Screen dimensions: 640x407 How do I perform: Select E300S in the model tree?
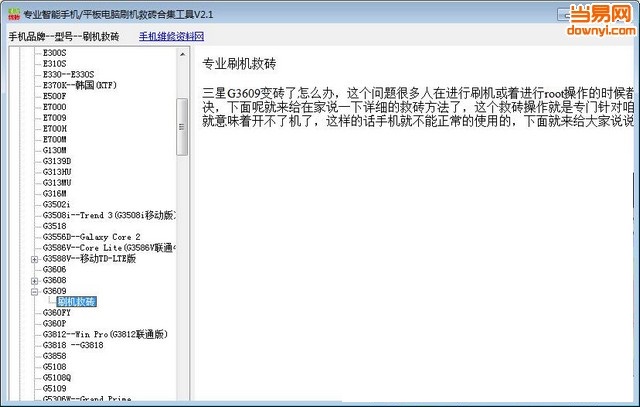click(x=55, y=52)
